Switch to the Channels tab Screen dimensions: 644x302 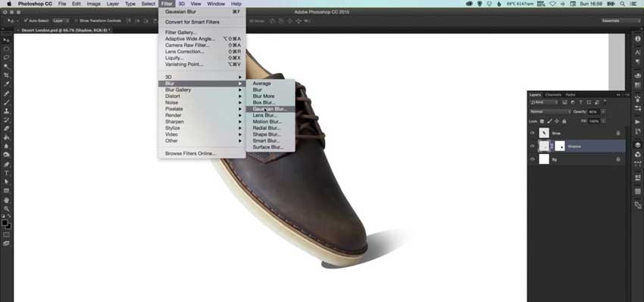pyautogui.click(x=553, y=95)
